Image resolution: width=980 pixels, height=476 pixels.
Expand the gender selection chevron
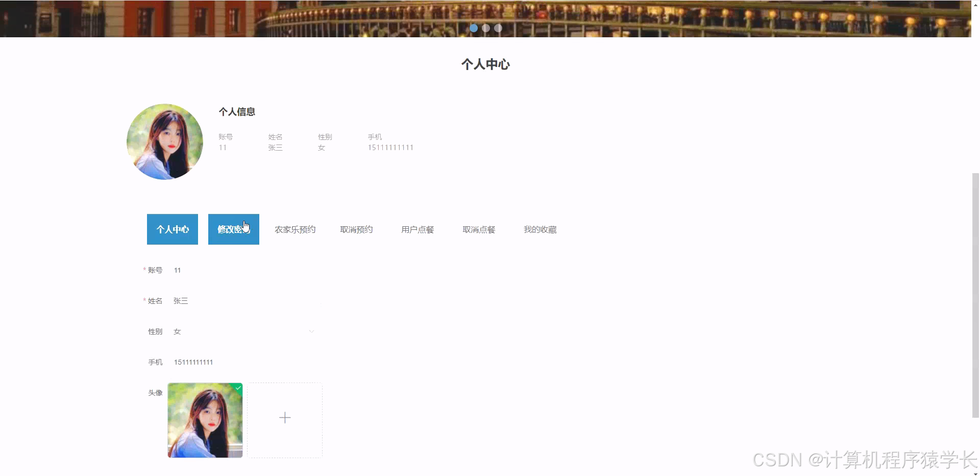click(311, 331)
